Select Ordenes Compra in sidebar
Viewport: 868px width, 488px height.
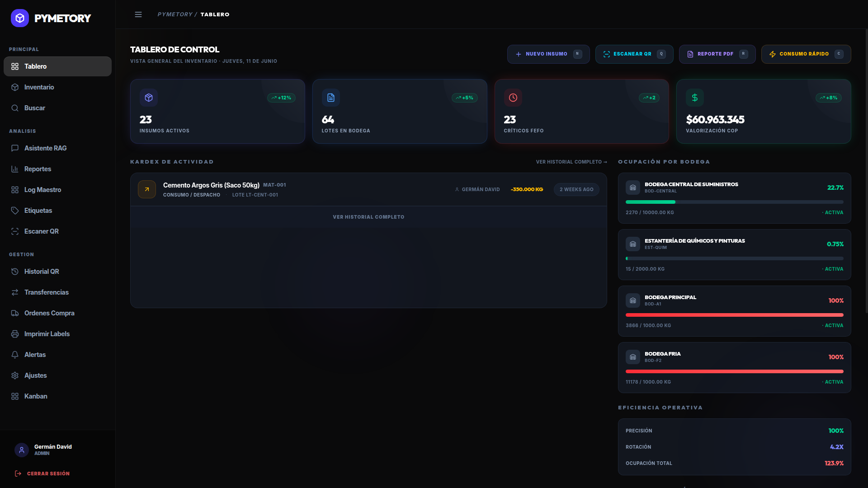coord(57,313)
